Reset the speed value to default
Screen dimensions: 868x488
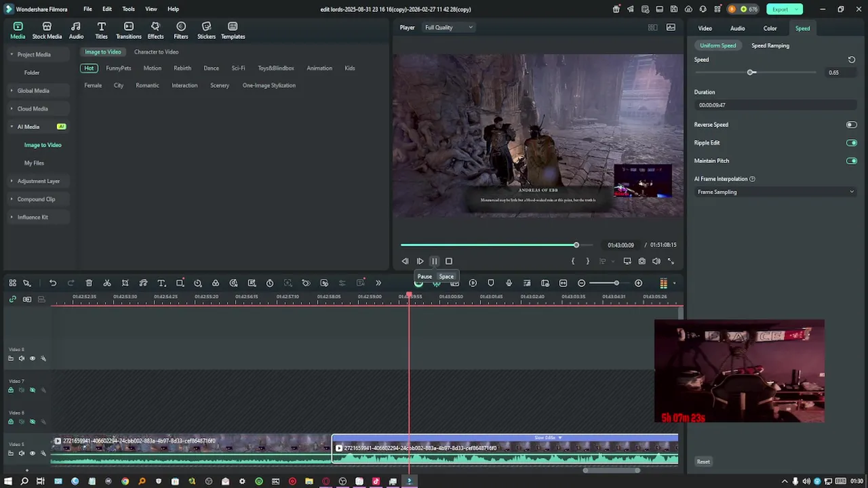852,60
